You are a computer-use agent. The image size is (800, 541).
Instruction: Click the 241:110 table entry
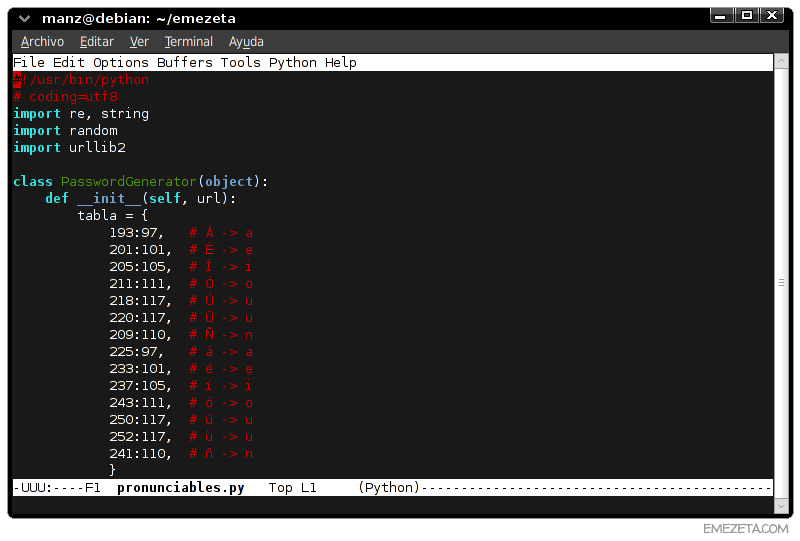click(140, 454)
